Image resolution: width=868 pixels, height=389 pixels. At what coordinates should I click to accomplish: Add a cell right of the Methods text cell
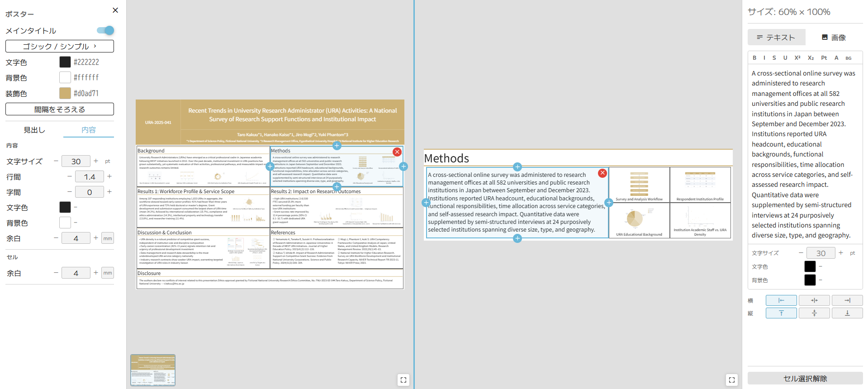[x=609, y=203]
